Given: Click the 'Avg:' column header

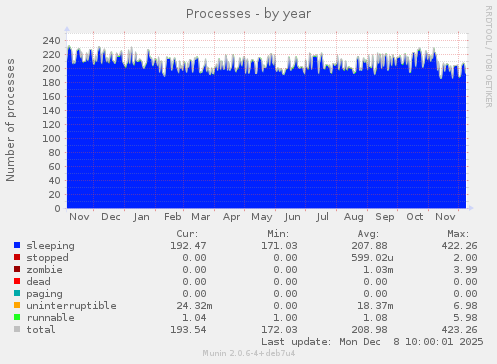Looking at the screenshot, I should 368,234.
